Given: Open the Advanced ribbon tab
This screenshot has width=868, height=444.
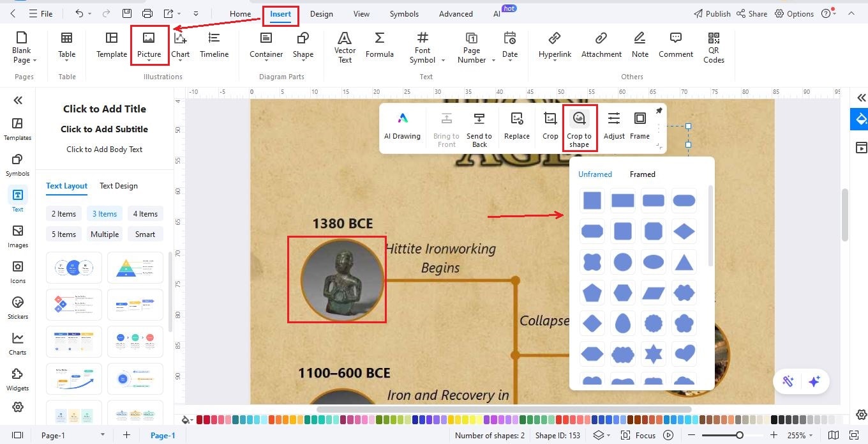Looking at the screenshot, I should [455, 13].
